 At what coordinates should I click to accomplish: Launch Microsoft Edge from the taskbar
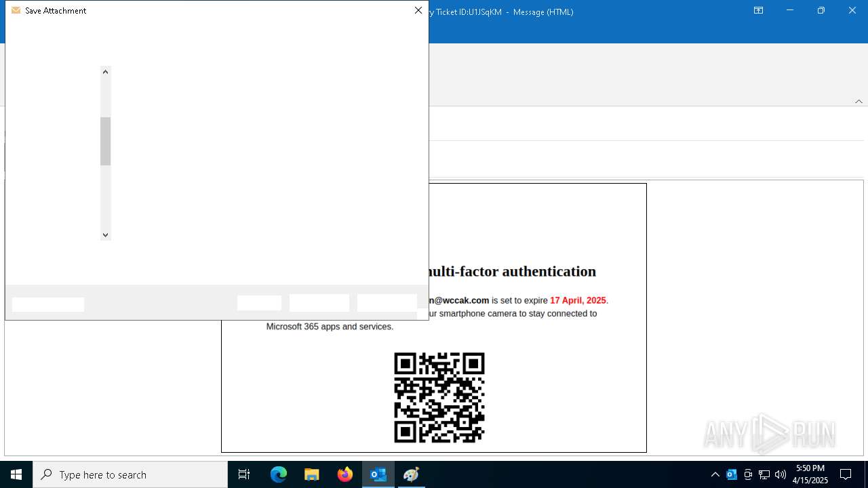point(279,474)
